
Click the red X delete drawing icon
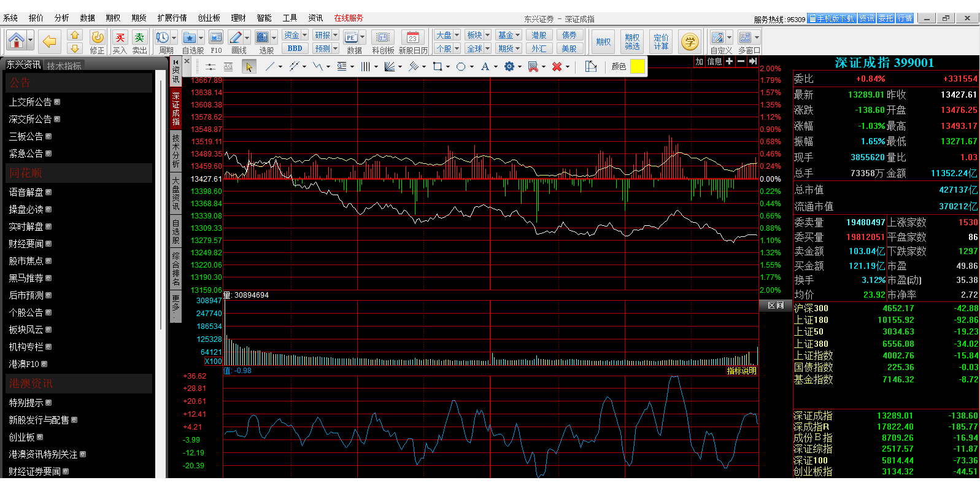point(557,67)
